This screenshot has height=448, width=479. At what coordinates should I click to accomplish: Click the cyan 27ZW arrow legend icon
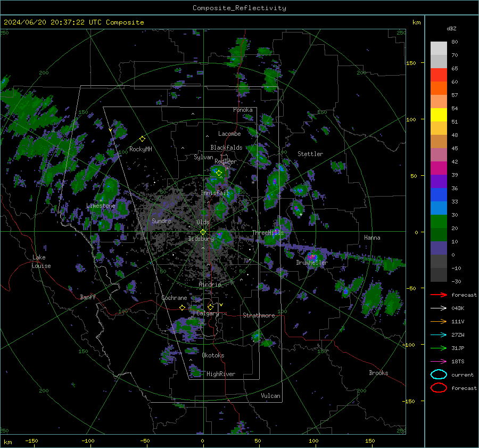point(439,335)
